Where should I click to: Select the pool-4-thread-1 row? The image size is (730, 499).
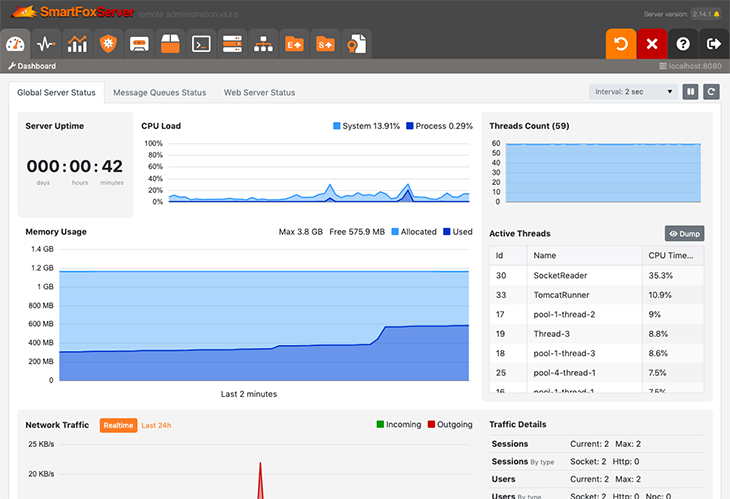597,373
